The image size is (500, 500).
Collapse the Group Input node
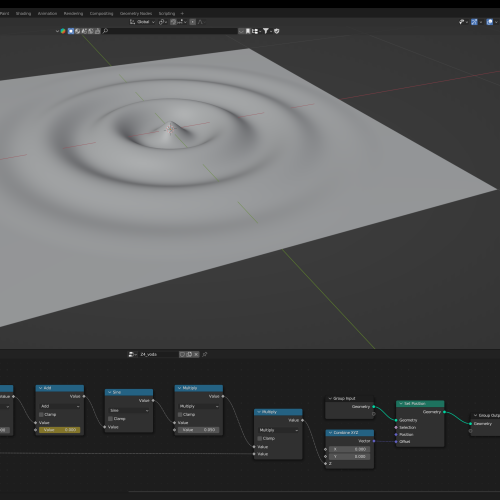click(x=330, y=398)
